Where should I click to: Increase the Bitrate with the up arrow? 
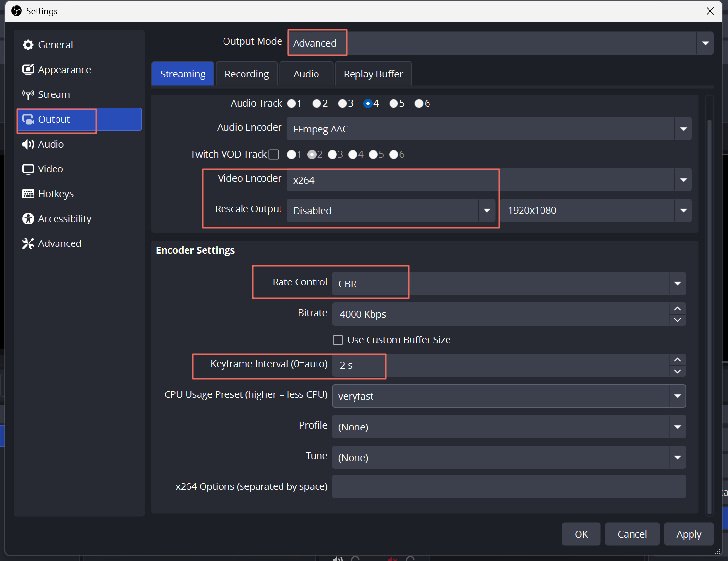(677, 309)
